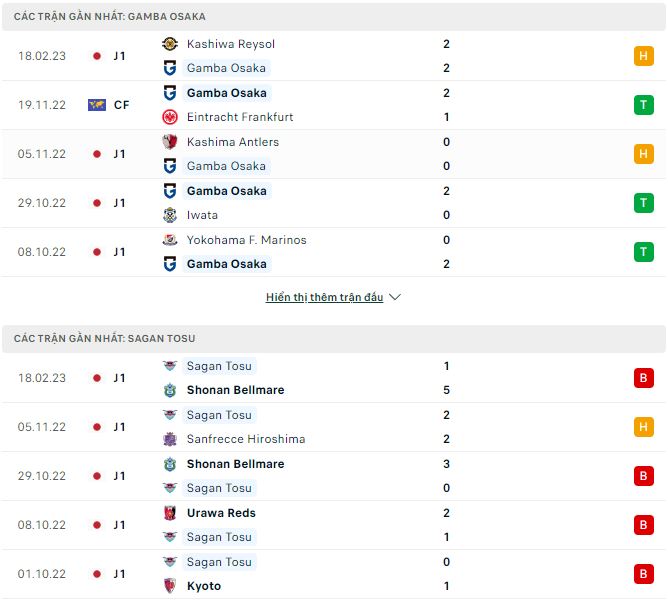Click the CF world flag icon

pos(97,105)
